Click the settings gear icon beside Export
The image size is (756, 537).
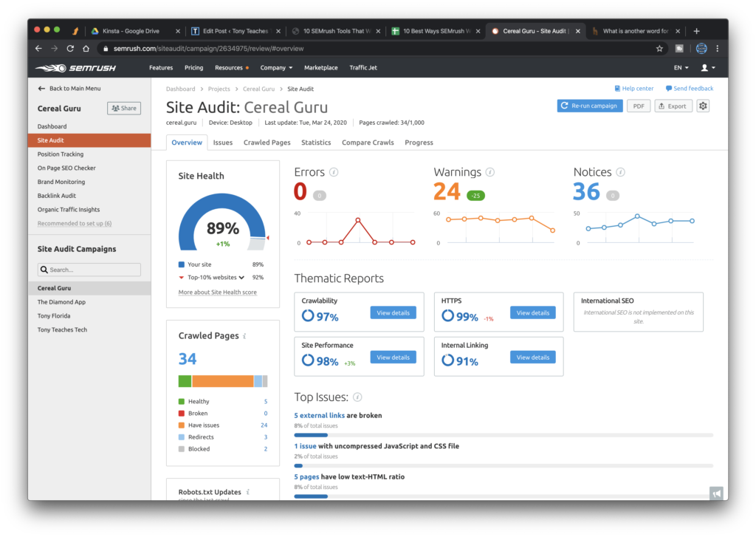click(x=703, y=106)
